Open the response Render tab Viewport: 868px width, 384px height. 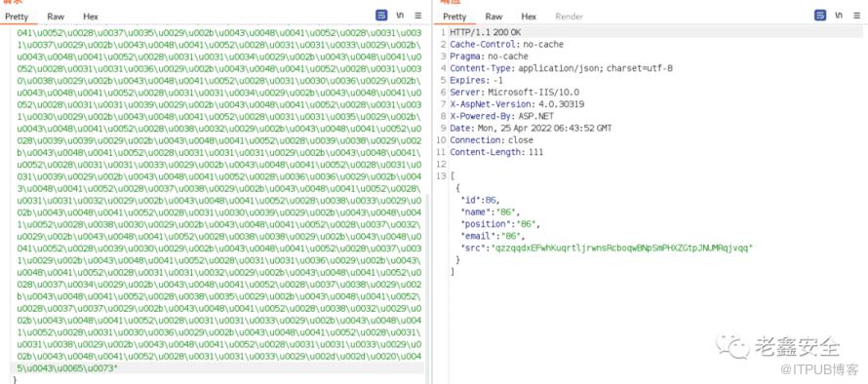(x=569, y=17)
